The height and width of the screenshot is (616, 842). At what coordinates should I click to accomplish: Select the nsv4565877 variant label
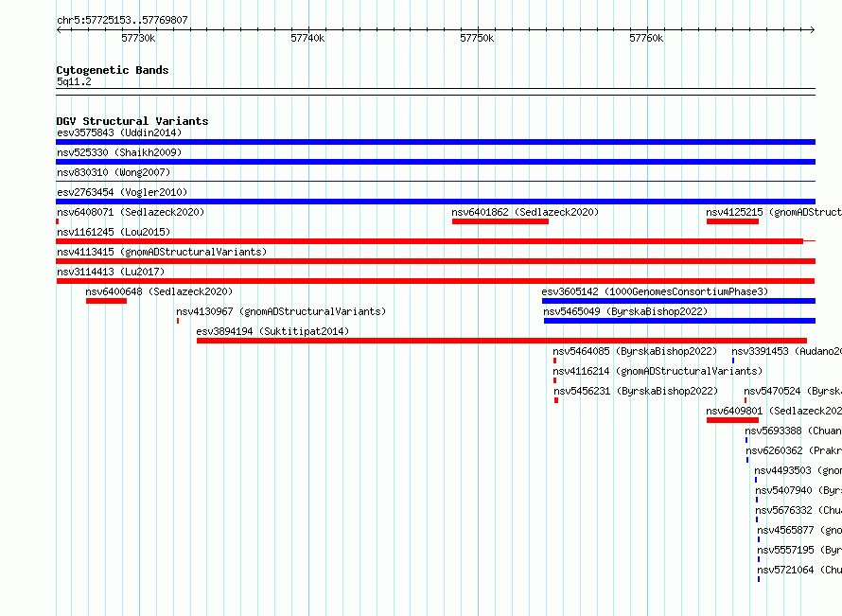pos(799,530)
